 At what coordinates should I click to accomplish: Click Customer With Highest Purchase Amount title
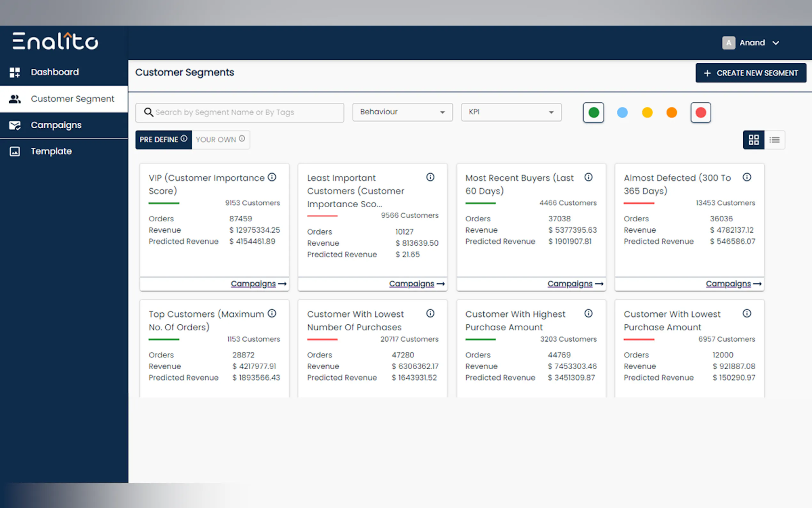515,321
